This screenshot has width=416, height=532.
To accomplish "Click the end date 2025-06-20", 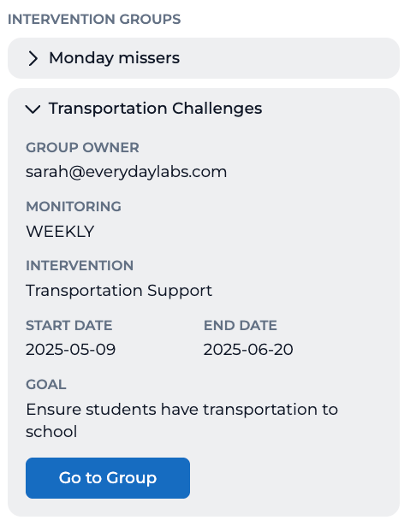I will 248,350.
